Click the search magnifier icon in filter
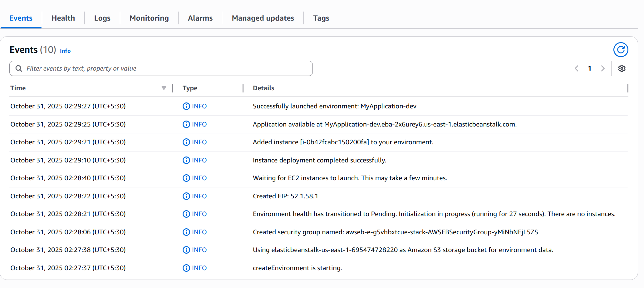The height and width of the screenshot is (288, 644). click(x=19, y=68)
